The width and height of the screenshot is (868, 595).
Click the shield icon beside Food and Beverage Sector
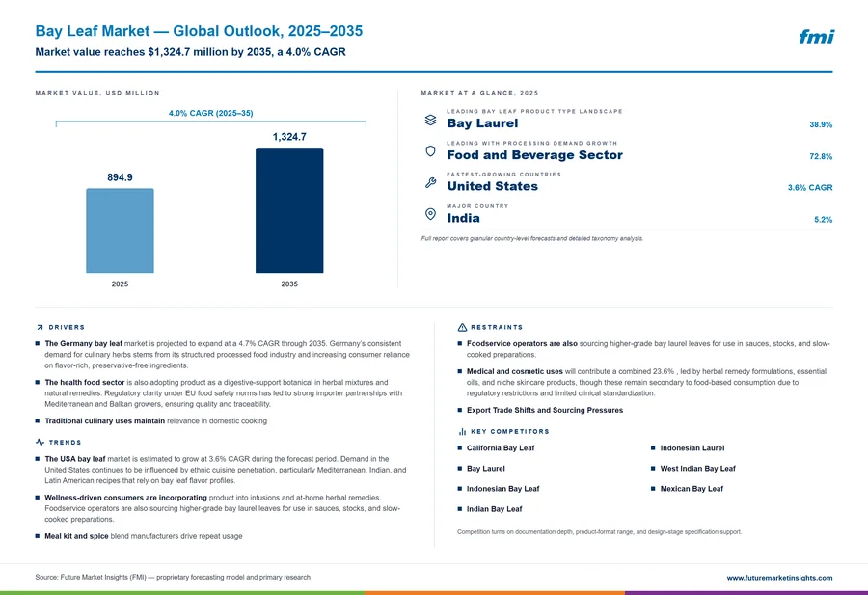click(x=430, y=151)
